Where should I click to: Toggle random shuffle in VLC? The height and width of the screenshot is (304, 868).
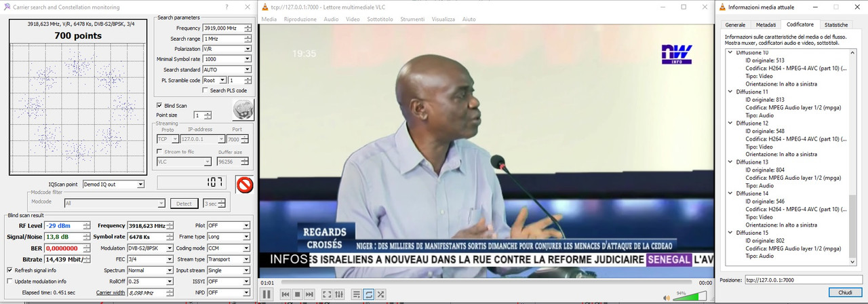click(x=381, y=294)
